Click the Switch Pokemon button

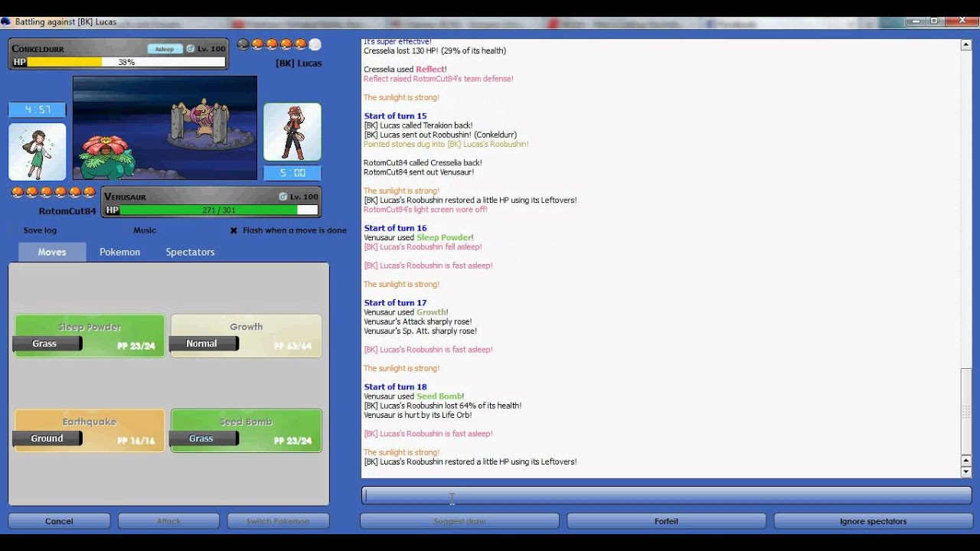coord(278,521)
